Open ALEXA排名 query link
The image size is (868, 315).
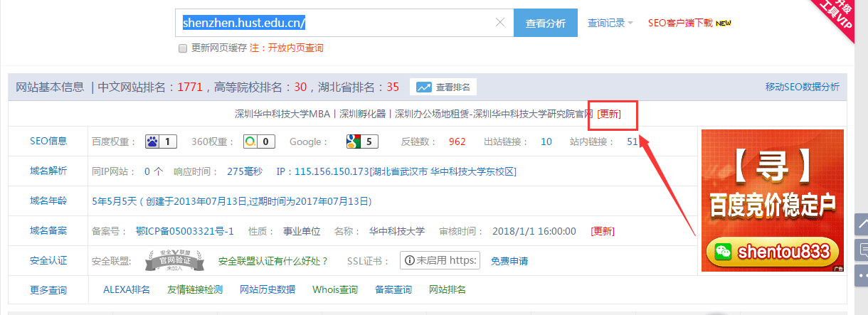pyautogui.click(x=127, y=289)
